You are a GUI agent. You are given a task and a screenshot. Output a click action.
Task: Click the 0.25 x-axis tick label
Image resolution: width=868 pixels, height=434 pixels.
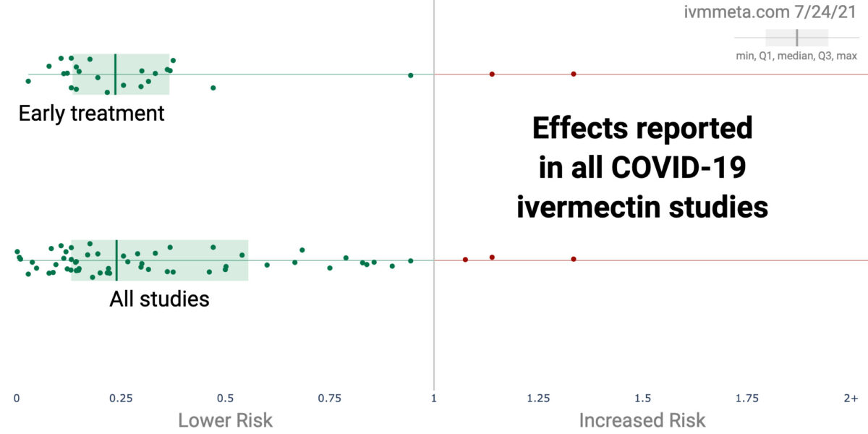121,398
